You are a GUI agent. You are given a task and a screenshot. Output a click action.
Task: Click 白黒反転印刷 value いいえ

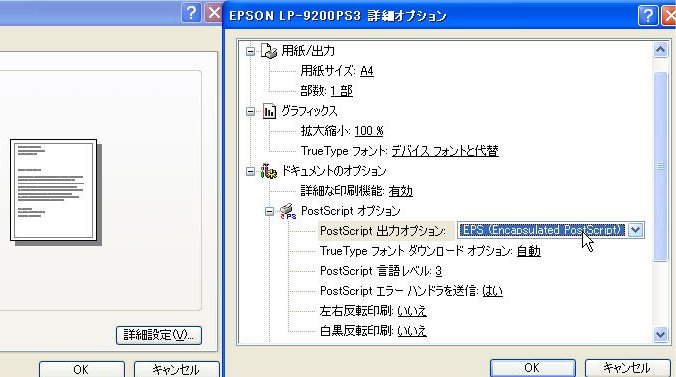412,331
